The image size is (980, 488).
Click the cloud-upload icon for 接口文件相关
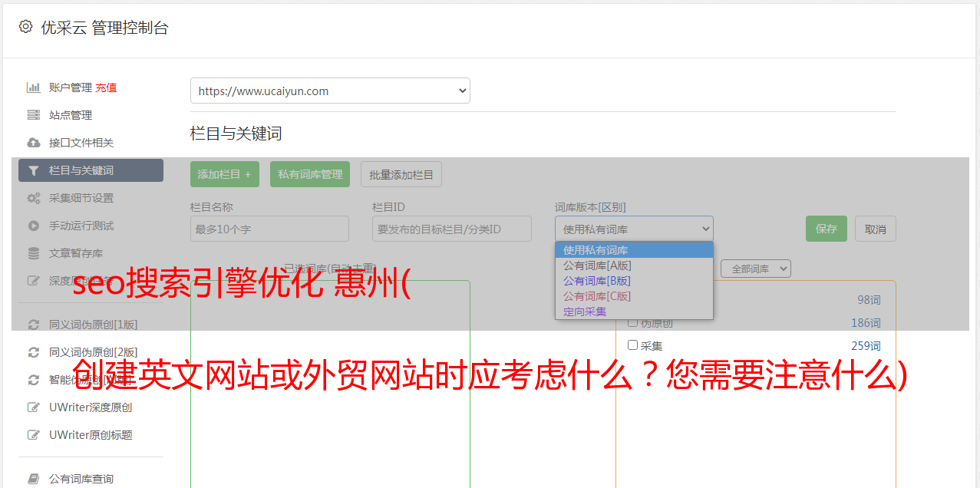coord(34,143)
